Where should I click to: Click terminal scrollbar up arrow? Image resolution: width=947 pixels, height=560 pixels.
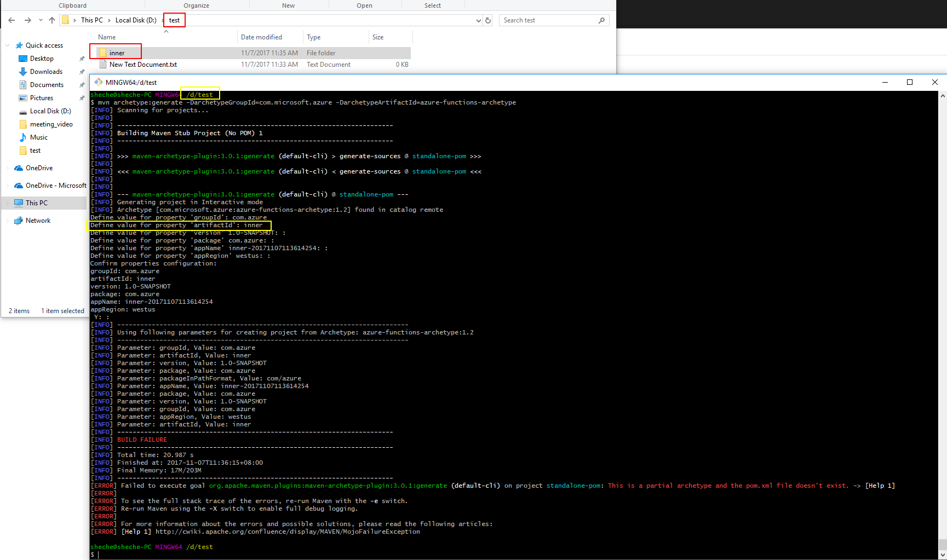[943, 96]
